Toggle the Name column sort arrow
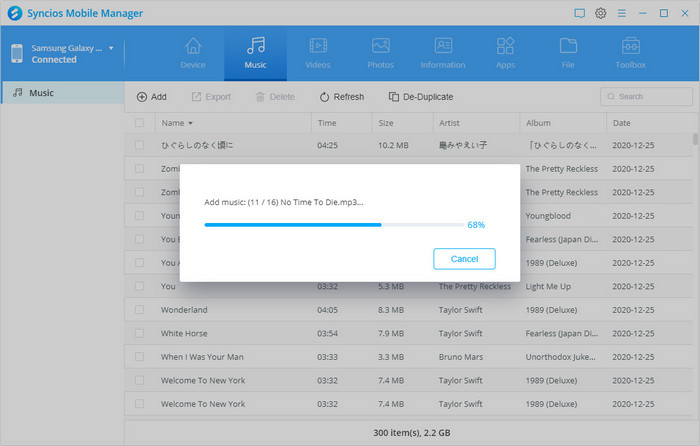This screenshot has width=700, height=446. point(190,123)
